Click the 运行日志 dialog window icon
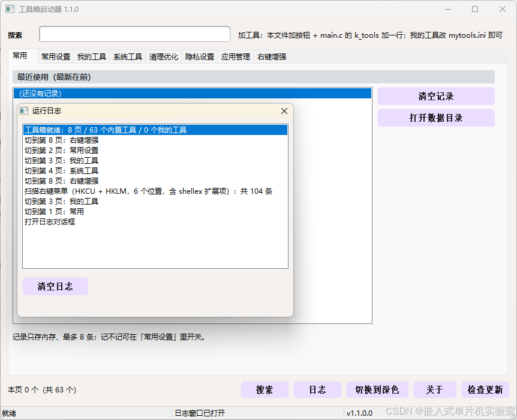This screenshot has height=420, width=517. (24, 111)
